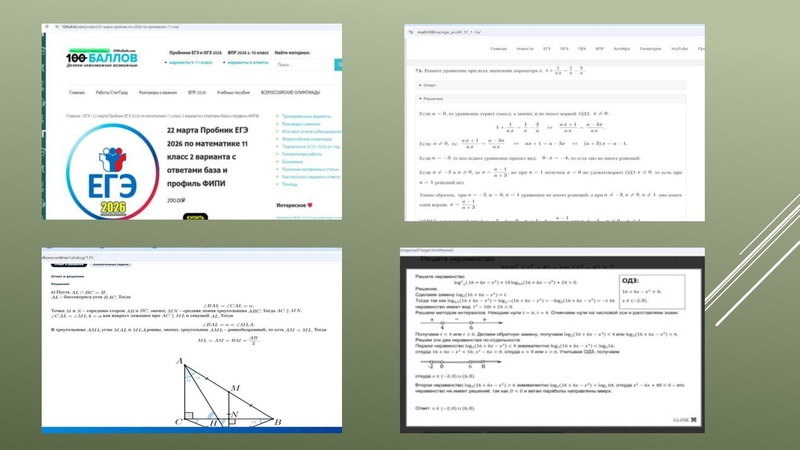Open Полезные материалы и статьи link

(310, 169)
